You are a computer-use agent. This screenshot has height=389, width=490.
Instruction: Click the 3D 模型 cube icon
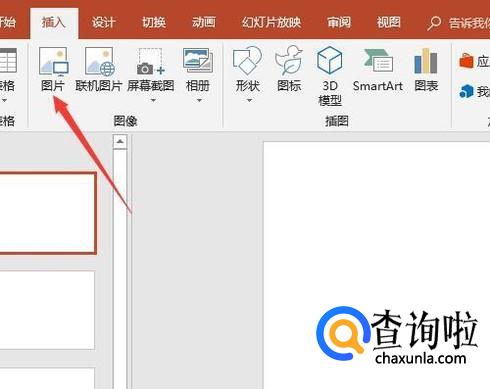[x=329, y=60]
